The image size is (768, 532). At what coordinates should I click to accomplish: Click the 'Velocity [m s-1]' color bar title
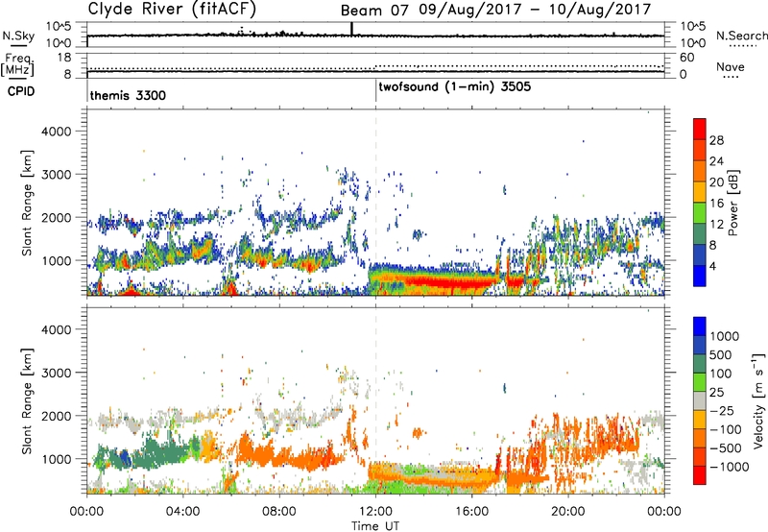[758, 400]
